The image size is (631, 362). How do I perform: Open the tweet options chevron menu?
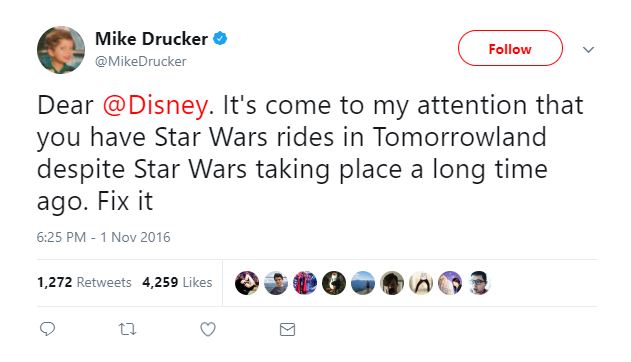tap(588, 49)
